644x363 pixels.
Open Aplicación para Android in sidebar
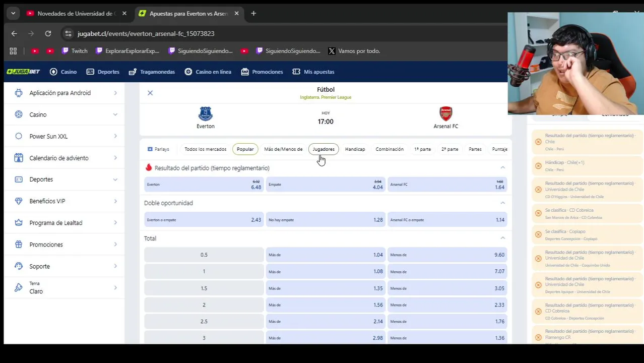click(x=66, y=93)
